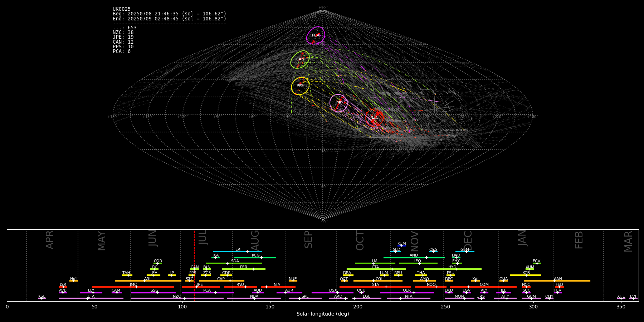Click the DSX shower bar
Viewport: 644px width, 322px height.
point(332,293)
